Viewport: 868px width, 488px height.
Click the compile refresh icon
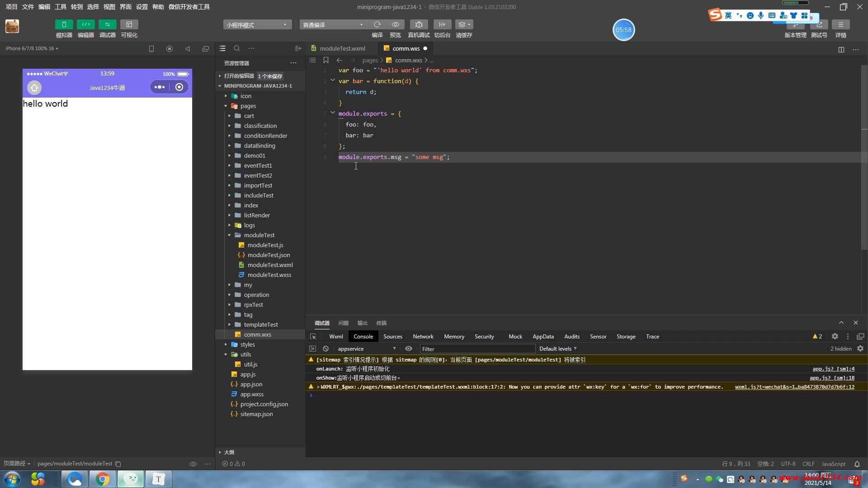[377, 24]
